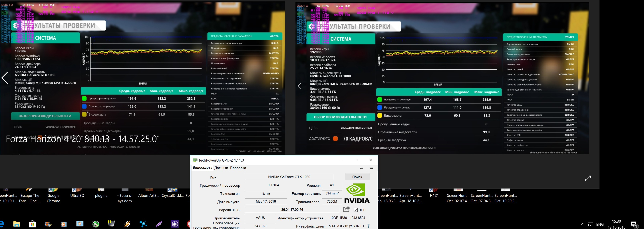Image resolution: width=644 pixels, height=229 pixels.
Task: Open Microsoft Store from taskbar
Action: pos(33,224)
